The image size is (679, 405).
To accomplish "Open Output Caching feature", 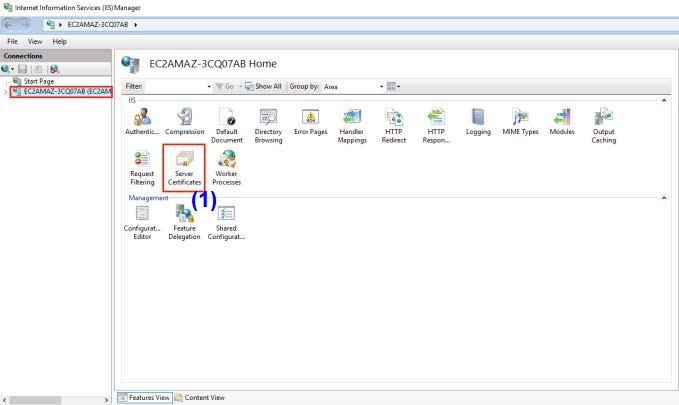I will [x=604, y=126].
